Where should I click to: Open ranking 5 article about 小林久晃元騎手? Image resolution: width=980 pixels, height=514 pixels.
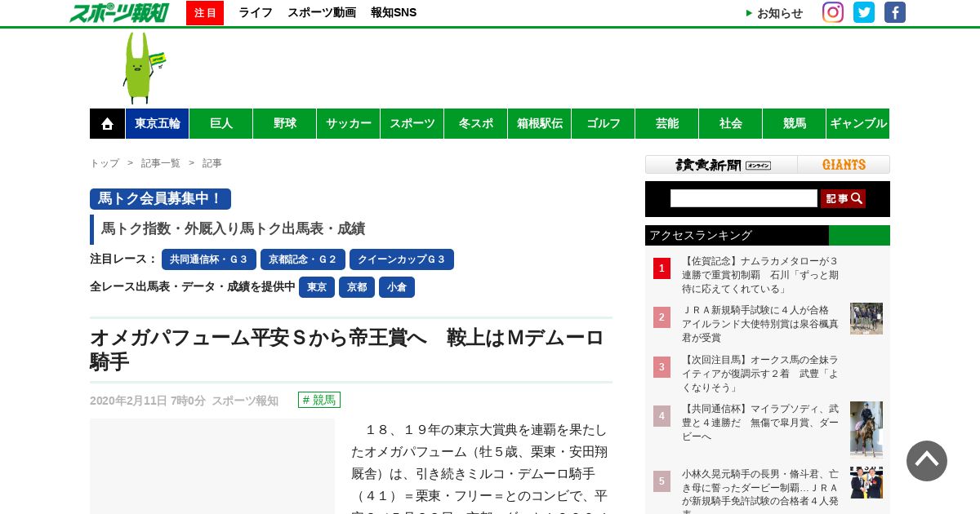[760, 490]
